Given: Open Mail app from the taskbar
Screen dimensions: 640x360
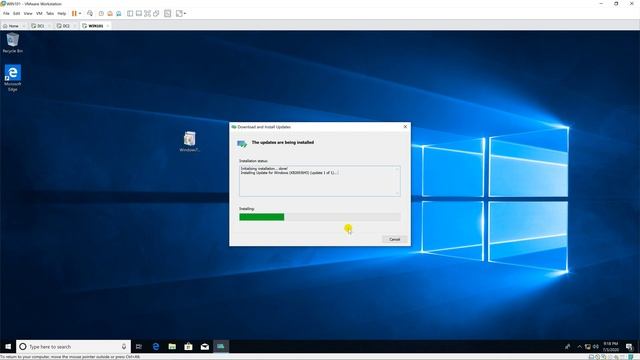Looking at the screenshot, I should click(204, 347).
